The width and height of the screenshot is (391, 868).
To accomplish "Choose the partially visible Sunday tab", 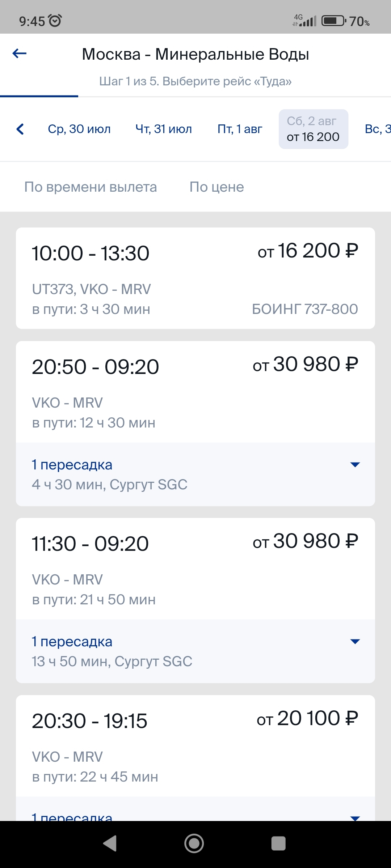I will 378,129.
